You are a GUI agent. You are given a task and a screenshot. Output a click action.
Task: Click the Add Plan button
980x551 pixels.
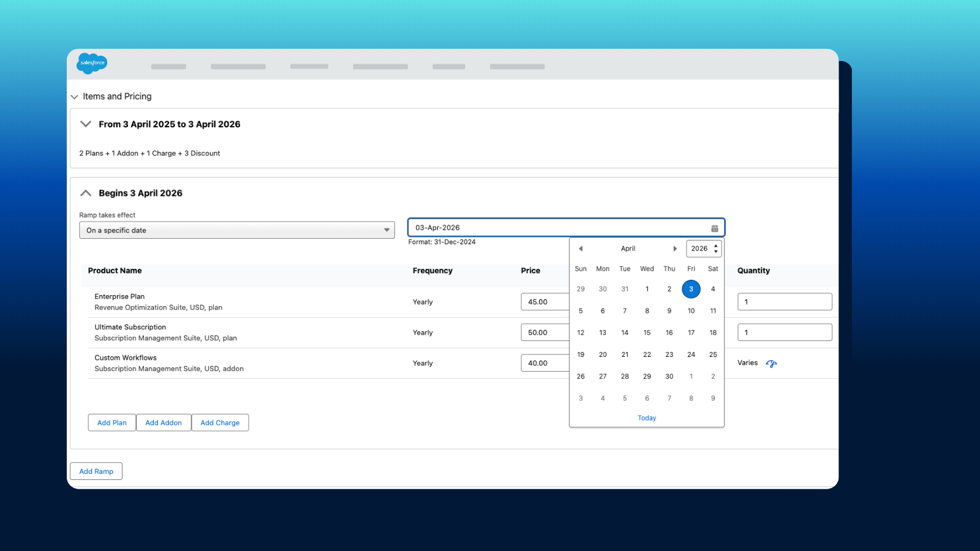click(x=112, y=423)
